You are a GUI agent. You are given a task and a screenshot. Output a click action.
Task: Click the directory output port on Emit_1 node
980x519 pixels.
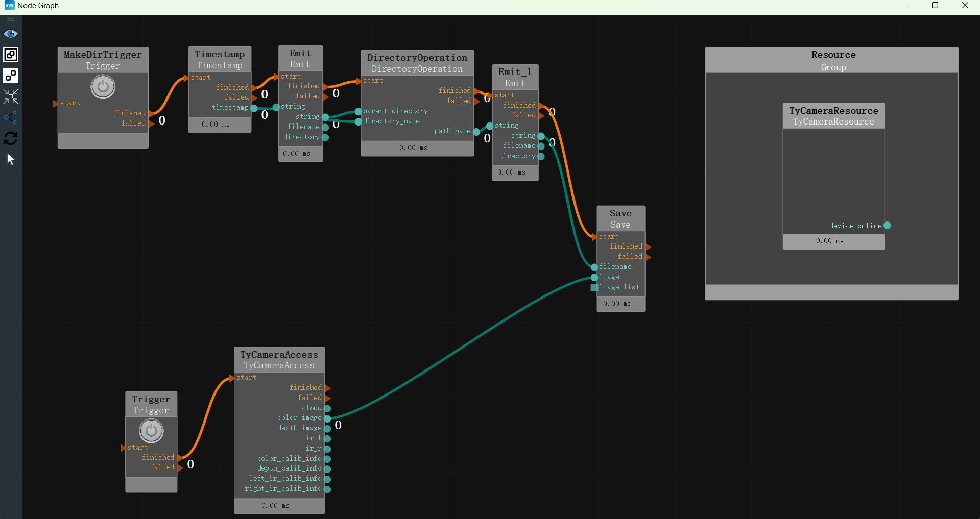tap(541, 157)
